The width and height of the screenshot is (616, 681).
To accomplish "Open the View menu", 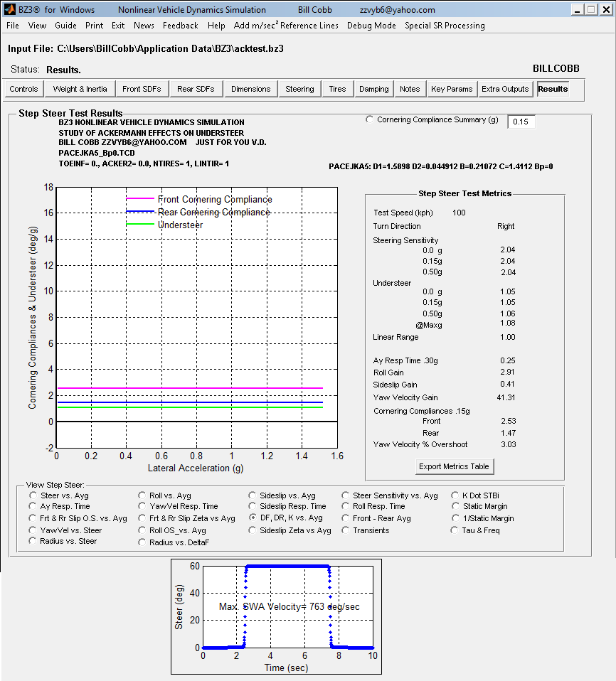I will pyautogui.click(x=38, y=26).
